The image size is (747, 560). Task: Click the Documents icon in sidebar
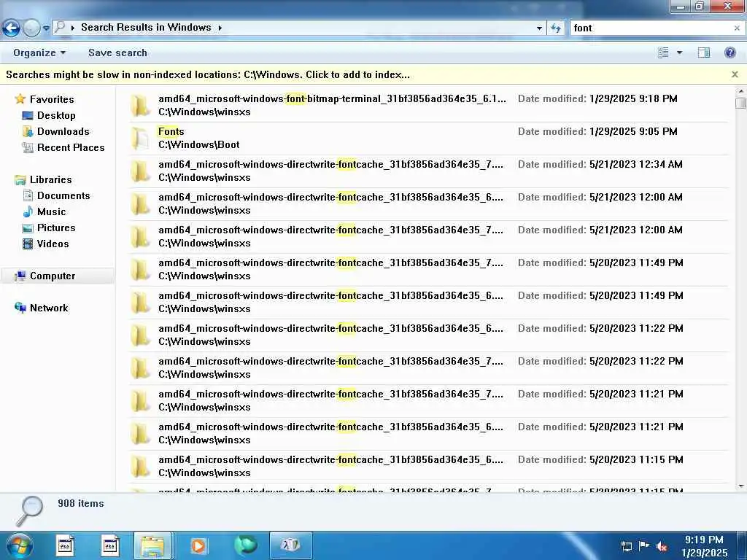(28, 195)
